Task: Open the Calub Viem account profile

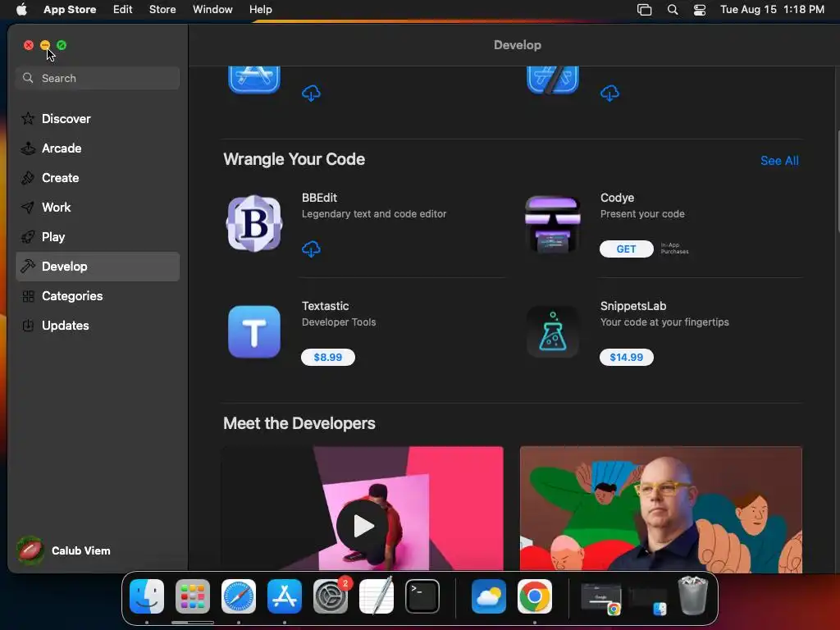Action: pyautogui.click(x=64, y=550)
